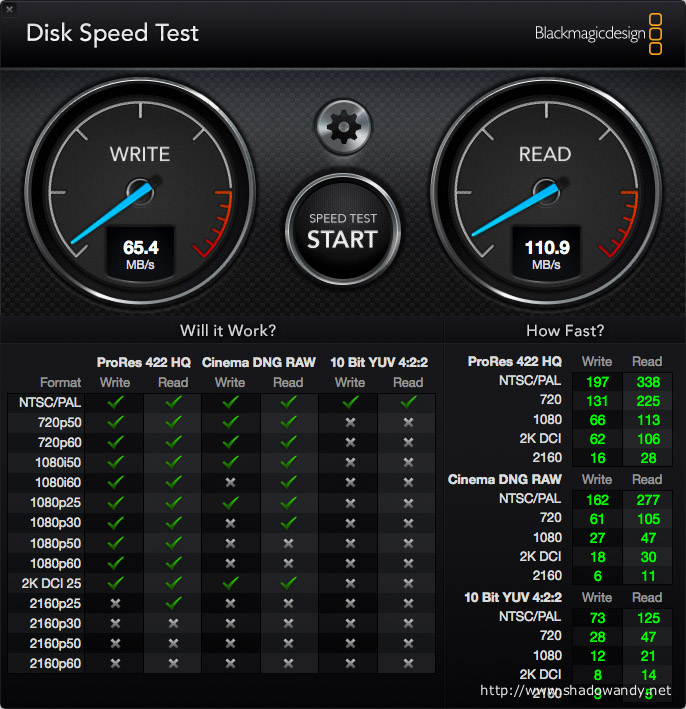Click 10 Bit YUV Write cross for 720p50

pyautogui.click(x=350, y=422)
